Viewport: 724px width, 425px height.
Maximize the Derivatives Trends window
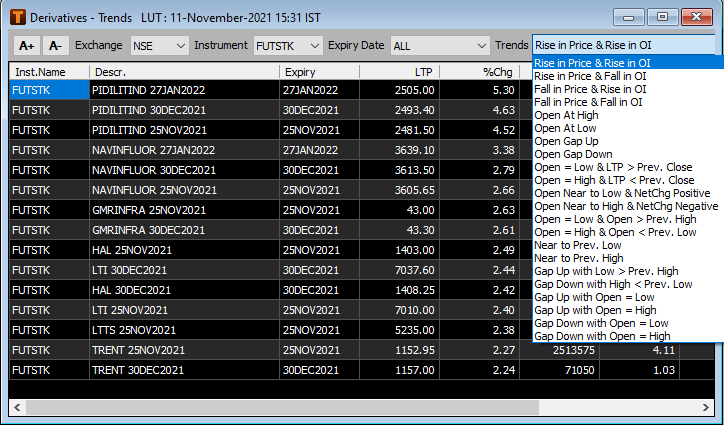[662, 18]
